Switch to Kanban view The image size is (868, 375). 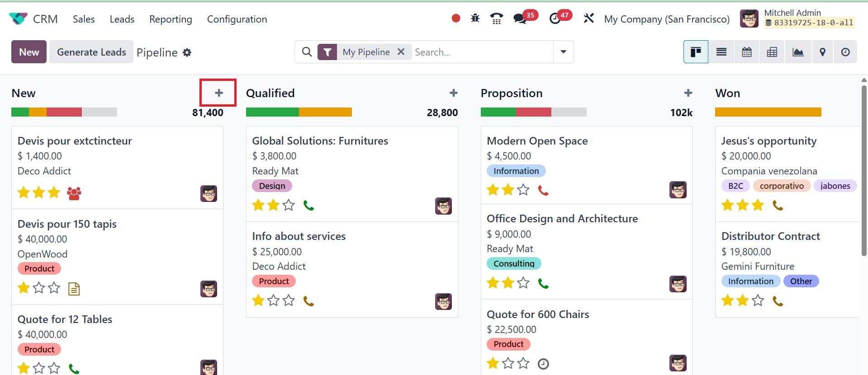[696, 52]
